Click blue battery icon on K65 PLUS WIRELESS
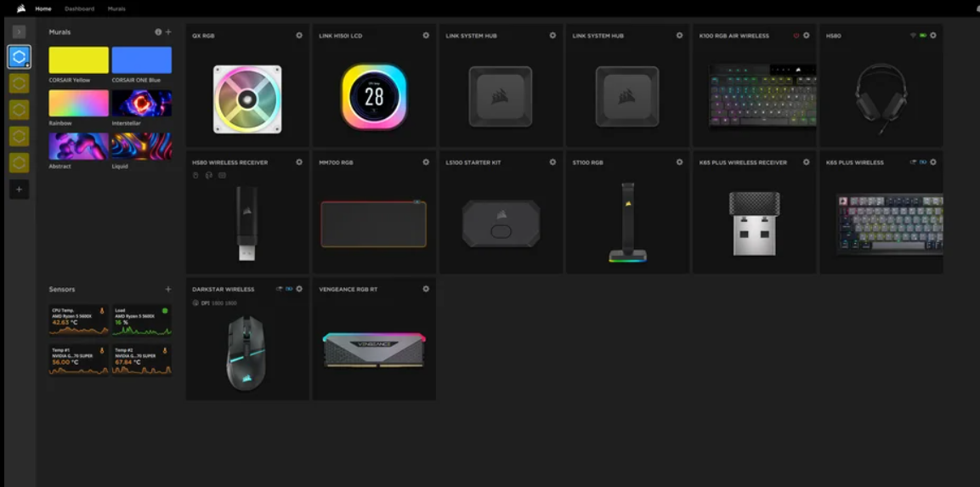 (x=923, y=162)
